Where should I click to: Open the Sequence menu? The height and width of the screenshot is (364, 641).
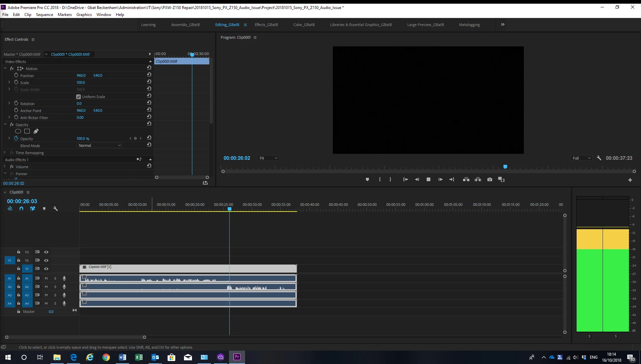[44, 15]
